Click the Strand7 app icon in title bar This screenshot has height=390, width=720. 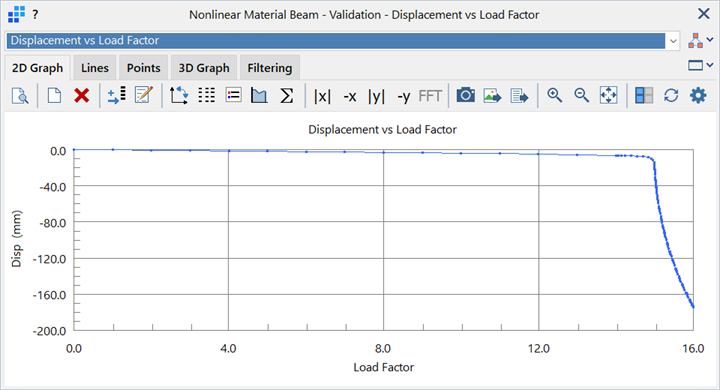pyautogui.click(x=16, y=14)
